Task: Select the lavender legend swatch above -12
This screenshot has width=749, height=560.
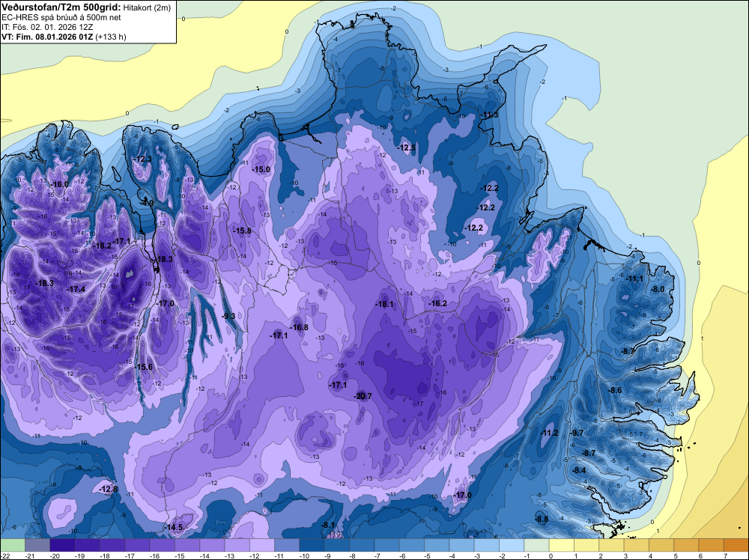Action: click(261, 545)
